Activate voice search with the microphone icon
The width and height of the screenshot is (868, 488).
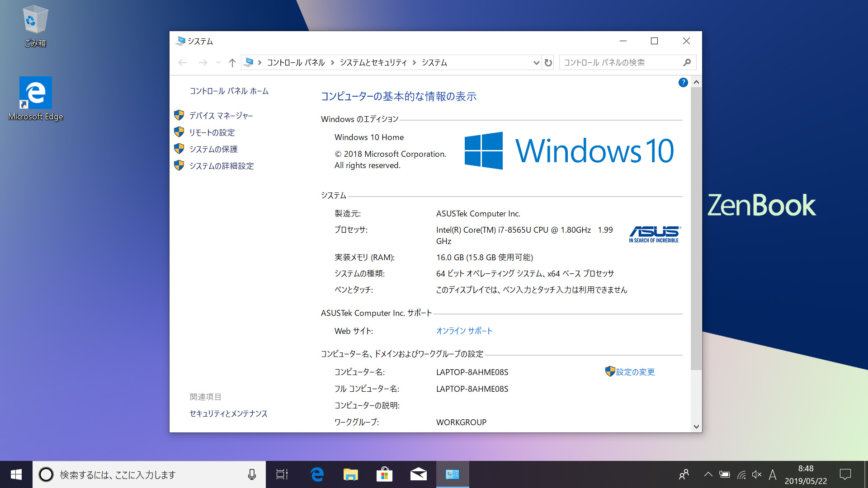(251, 474)
